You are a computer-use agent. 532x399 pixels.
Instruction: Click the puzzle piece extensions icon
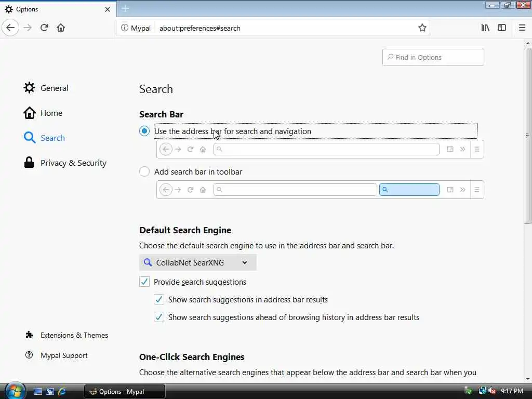[30, 335]
